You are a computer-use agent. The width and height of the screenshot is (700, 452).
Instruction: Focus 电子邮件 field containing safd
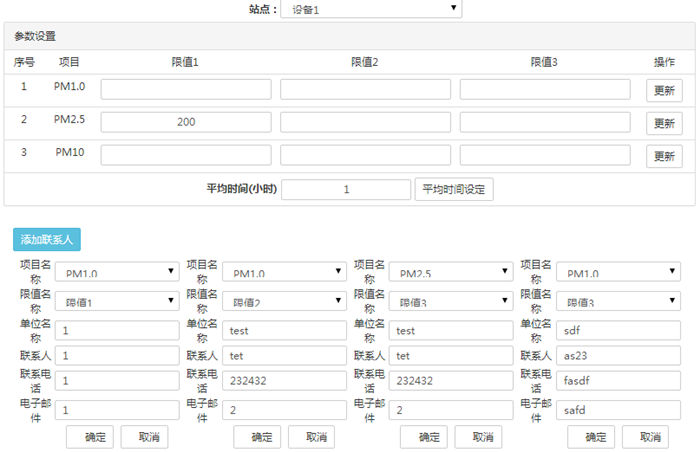[x=618, y=409]
